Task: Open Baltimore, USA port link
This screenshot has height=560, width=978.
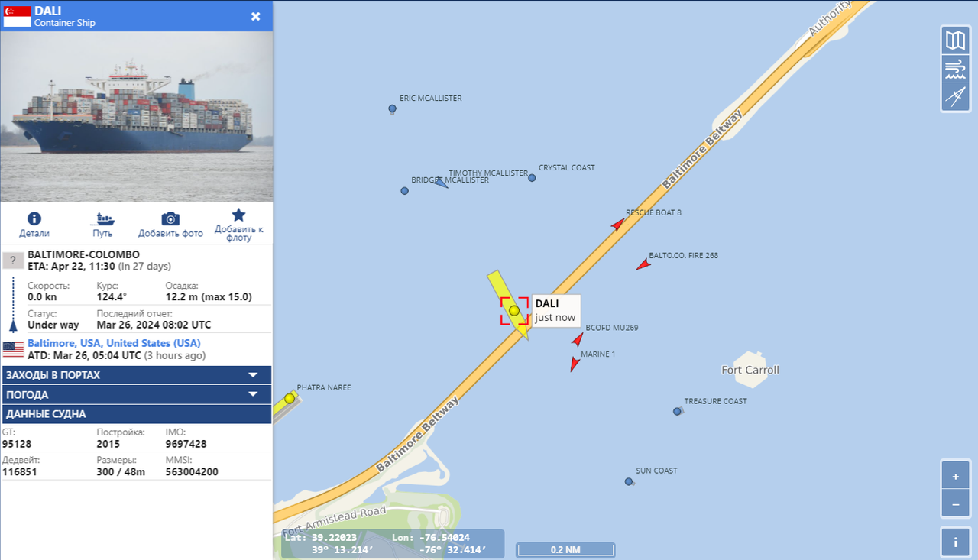Action: 114,343
